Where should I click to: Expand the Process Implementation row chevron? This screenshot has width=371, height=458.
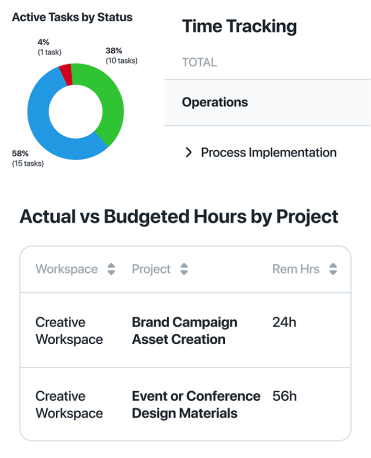pyautogui.click(x=189, y=152)
